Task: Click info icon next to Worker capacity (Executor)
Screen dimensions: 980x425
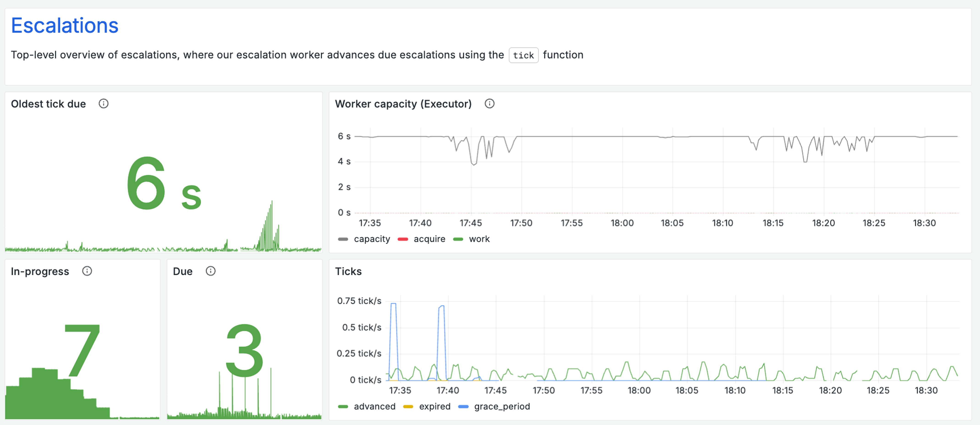Action: (x=489, y=103)
